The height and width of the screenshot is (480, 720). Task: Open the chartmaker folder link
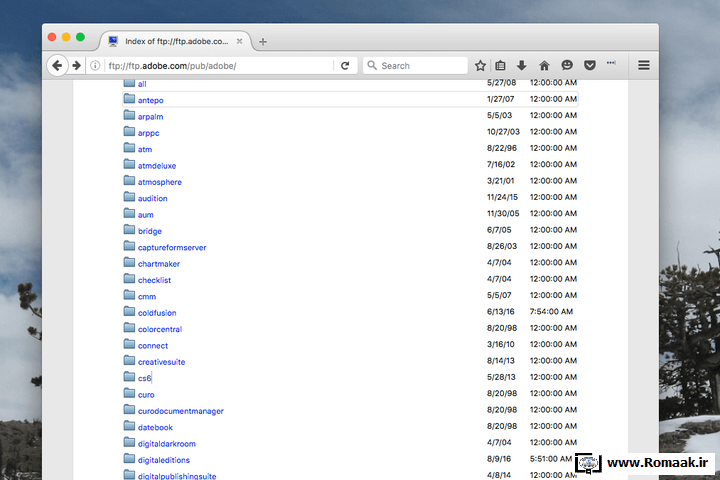[x=159, y=264]
